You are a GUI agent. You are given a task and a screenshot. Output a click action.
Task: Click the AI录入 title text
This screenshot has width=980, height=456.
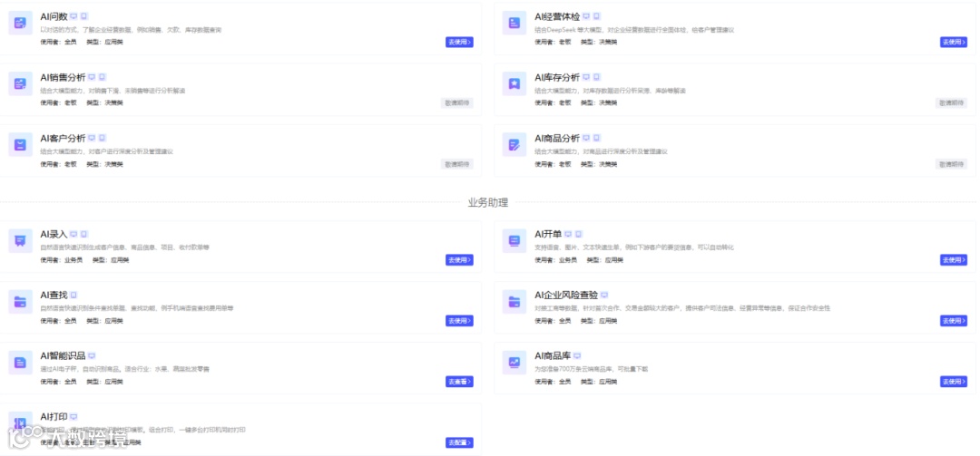pos(54,234)
